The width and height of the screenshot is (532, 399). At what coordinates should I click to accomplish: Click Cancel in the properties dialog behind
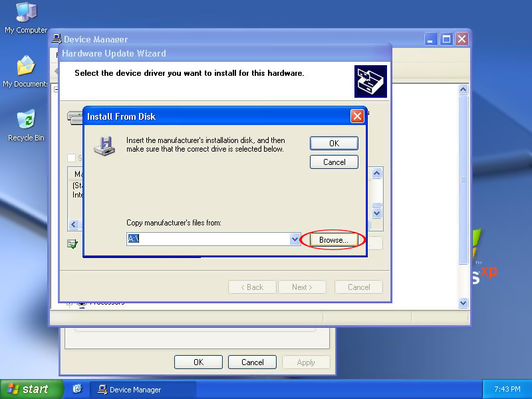[253, 362]
